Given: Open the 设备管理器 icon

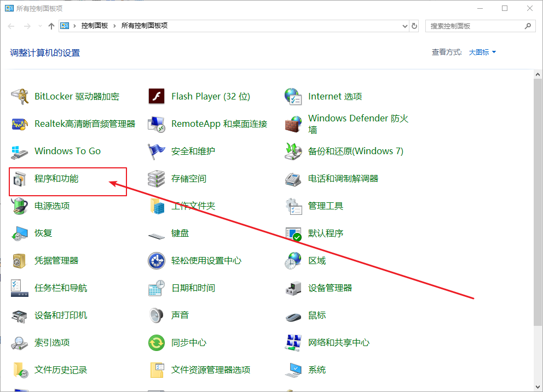Looking at the screenshot, I should (293, 288).
